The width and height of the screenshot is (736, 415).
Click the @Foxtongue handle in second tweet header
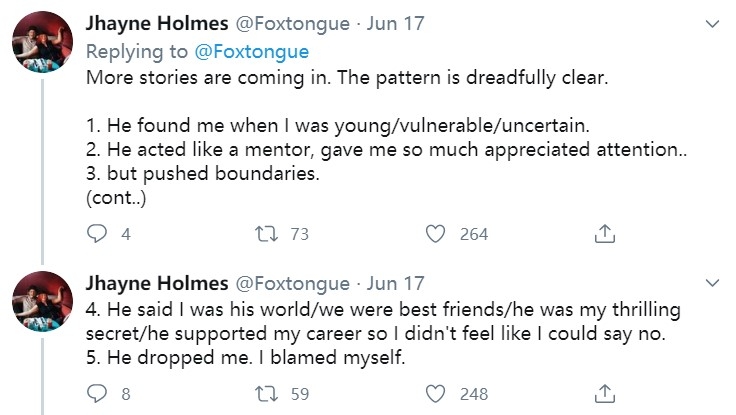[x=291, y=283]
